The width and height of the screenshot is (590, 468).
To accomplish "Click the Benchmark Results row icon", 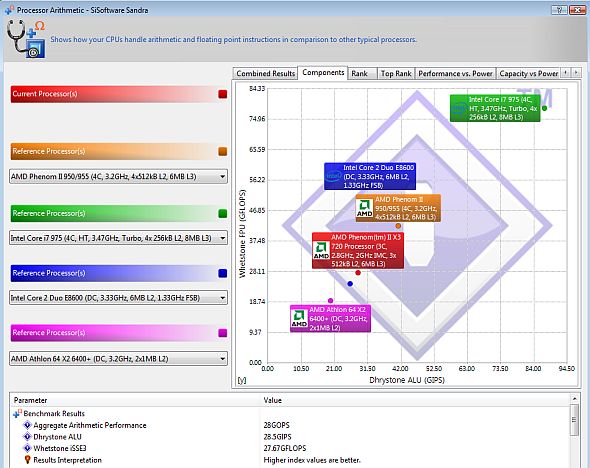I will [17, 413].
